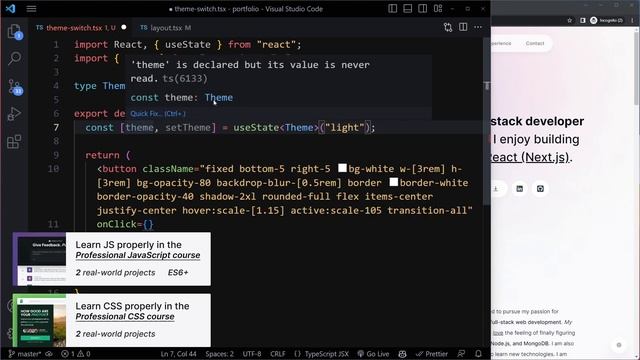
Task: Open editor More Actions ellipsis menu
Action: 478,27
